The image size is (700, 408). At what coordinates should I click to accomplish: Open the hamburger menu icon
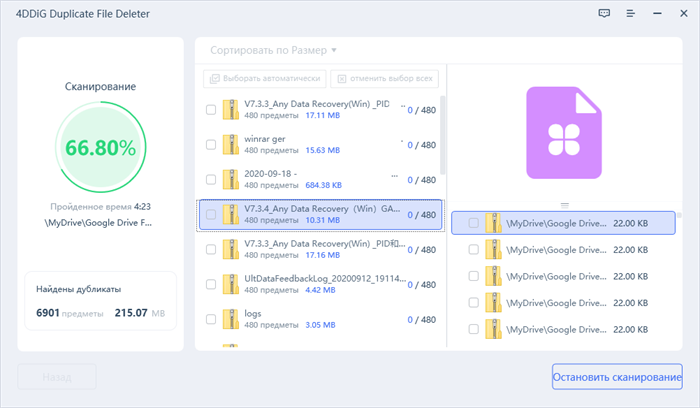click(630, 13)
